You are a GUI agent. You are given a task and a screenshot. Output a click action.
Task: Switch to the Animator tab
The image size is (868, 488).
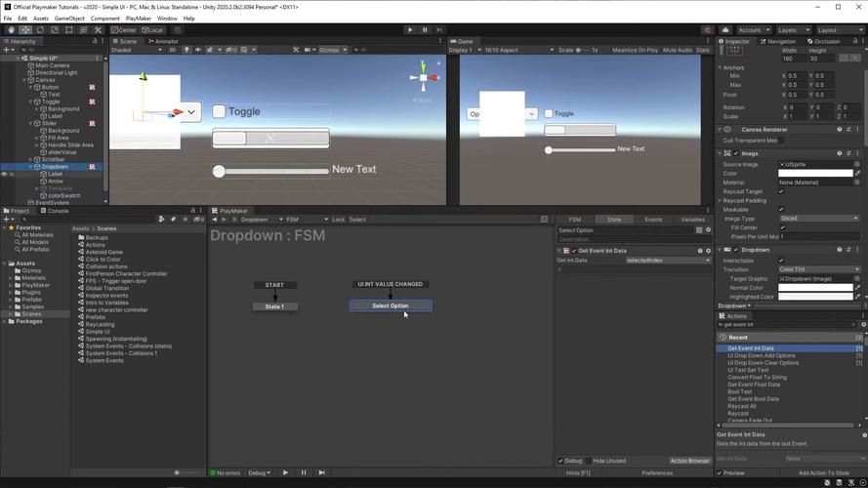(163, 42)
